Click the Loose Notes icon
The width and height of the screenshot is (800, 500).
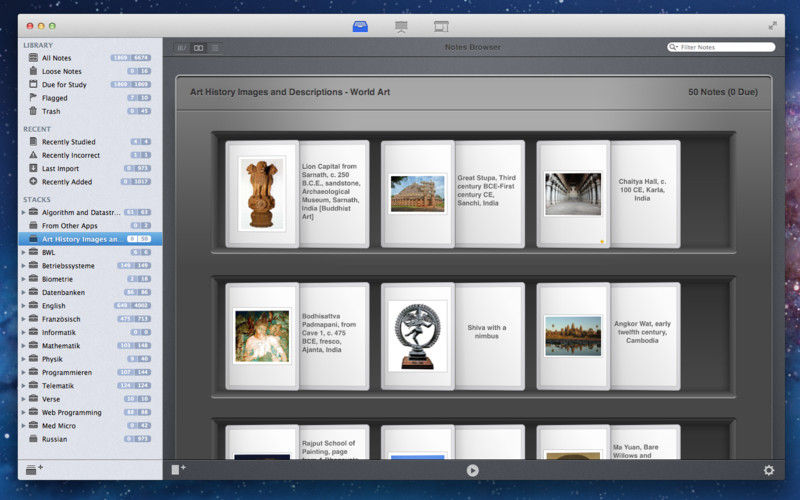33,70
